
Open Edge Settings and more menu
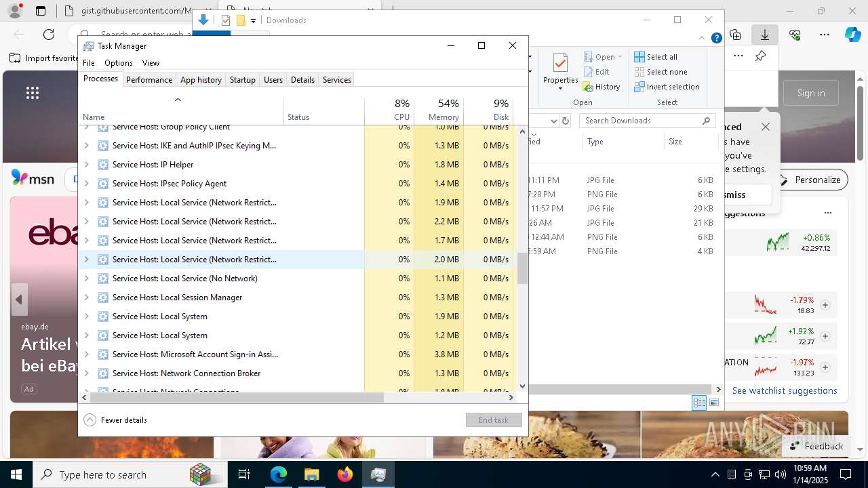point(825,35)
